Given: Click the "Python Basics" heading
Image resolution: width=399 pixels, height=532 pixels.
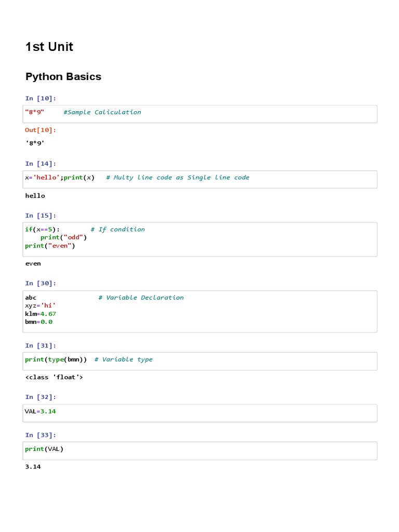Looking at the screenshot, I should [63, 77].
